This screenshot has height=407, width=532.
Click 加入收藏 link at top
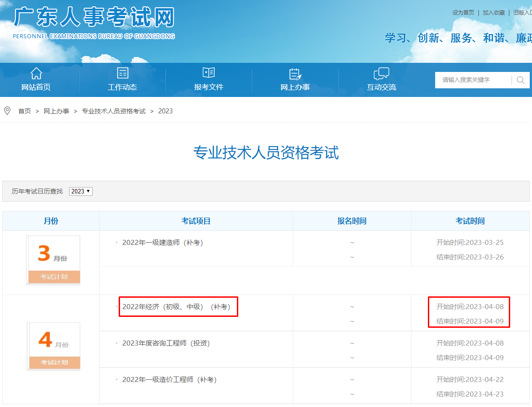493,13
